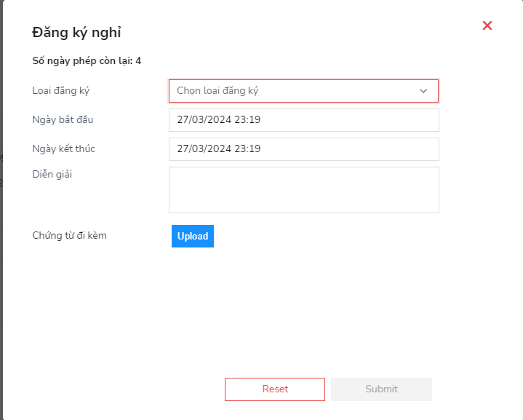This screenshot has width=523, height=420.
Task: Click the Ngày bắt đầu date field
Action: tap(303, 120)
